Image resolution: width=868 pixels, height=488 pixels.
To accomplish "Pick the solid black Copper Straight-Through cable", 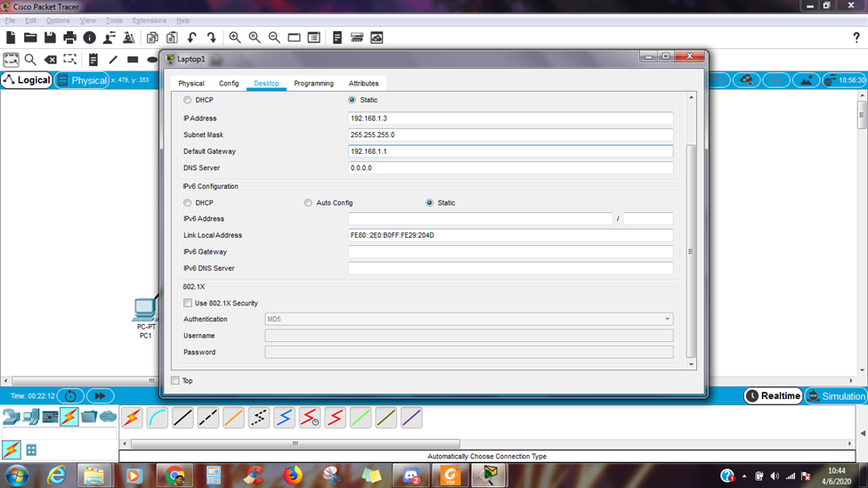I will pyautogui.click(x=183, y=418).
